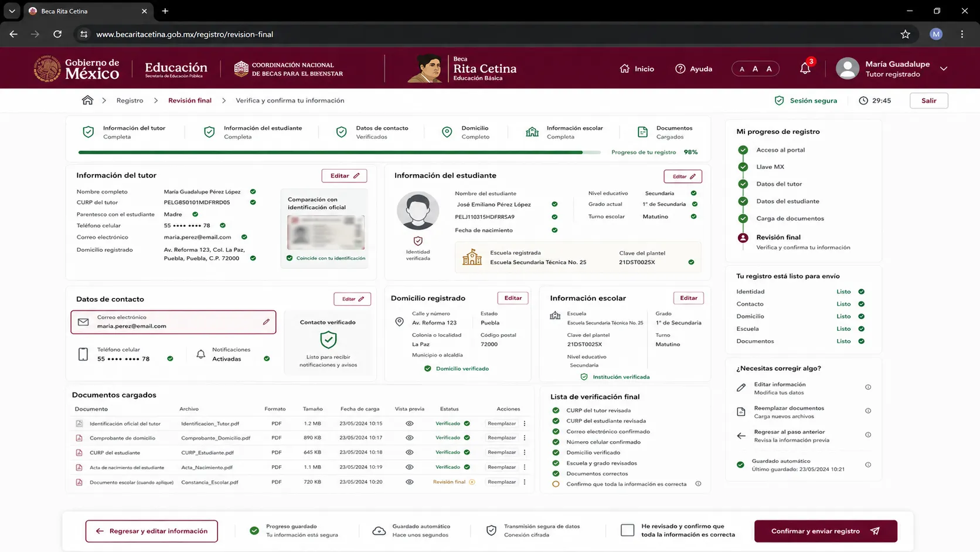Select the largest text size A
Viewport: 980px width, 552px height.
(x=769, y=69)
